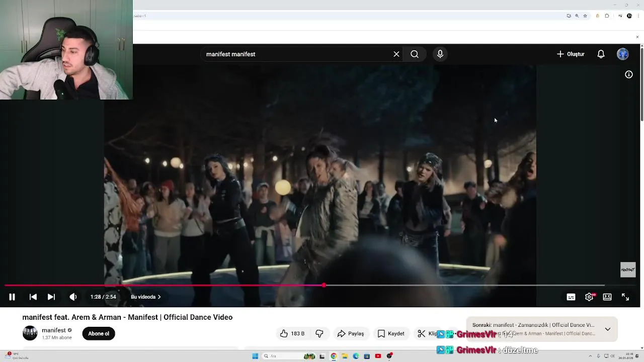644x362 pixels.
Task: Open the browser zoom magnifier icon
Action: click(577, 16)
